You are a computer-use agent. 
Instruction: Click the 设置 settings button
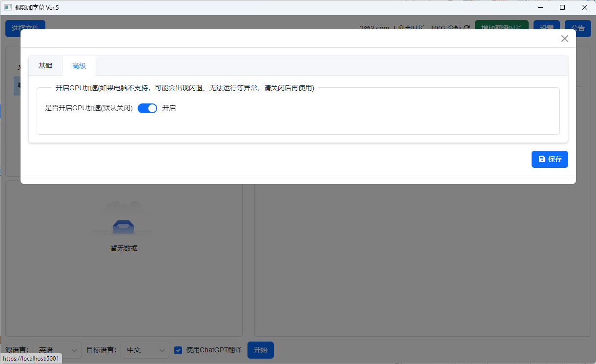(546, 28)
